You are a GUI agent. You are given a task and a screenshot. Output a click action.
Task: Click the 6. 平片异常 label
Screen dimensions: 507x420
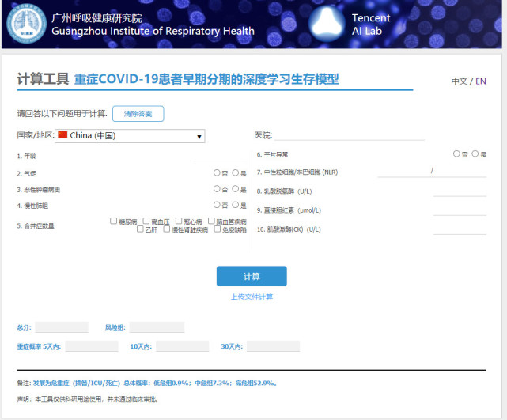click(x=272, y=154)
